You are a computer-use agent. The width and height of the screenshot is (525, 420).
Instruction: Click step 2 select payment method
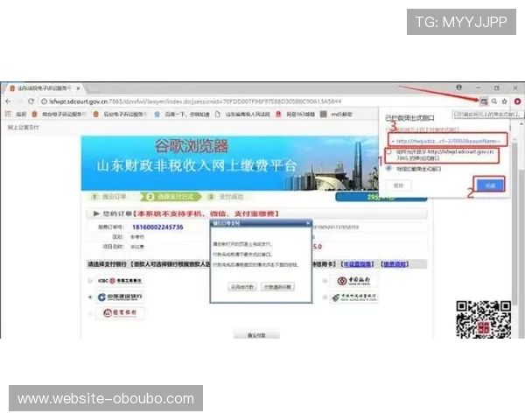[x=171, y=197]
